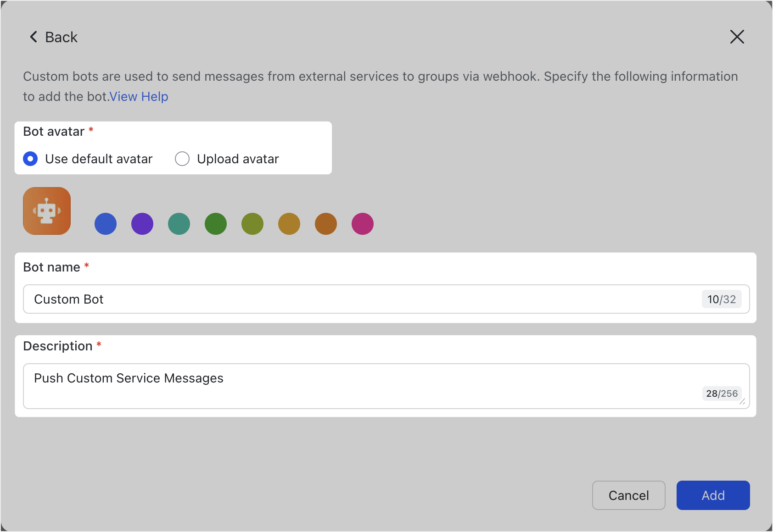The width and height of the screenshot is (773, 532).
Task: Select the Use default avatar option
Action: click(x=30, y=159)
